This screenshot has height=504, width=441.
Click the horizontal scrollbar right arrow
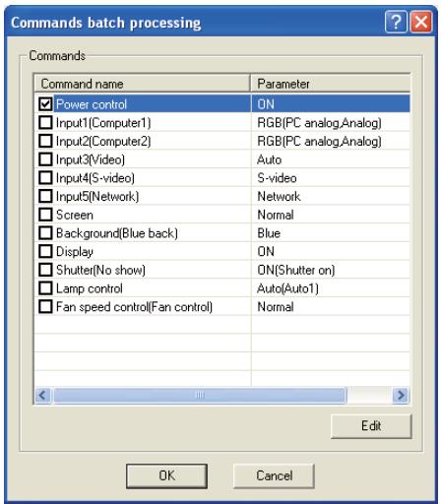(x=401, y=395)
